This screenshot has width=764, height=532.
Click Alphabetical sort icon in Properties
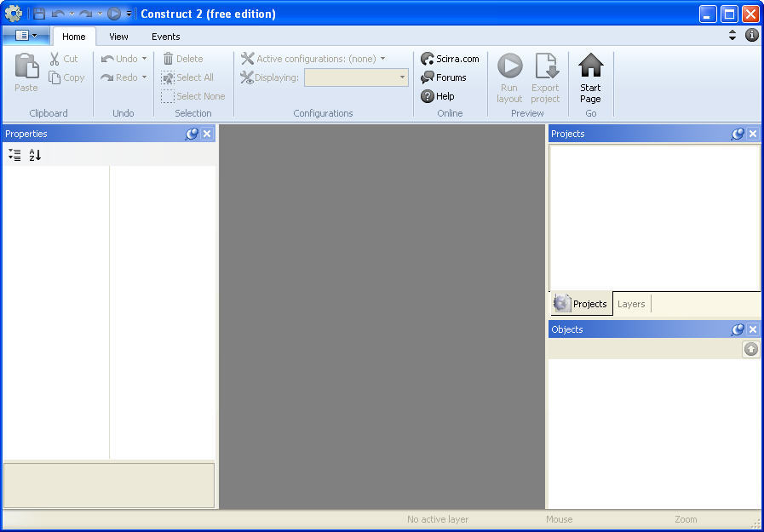coord(35,155)
